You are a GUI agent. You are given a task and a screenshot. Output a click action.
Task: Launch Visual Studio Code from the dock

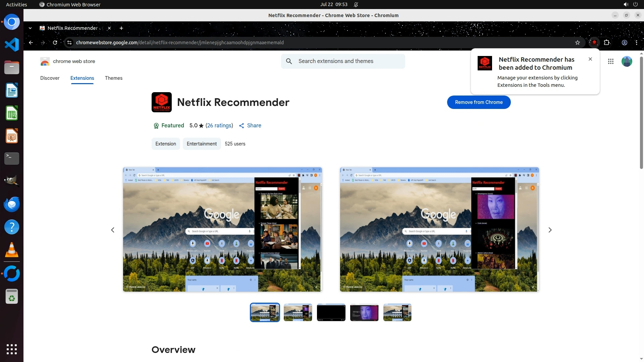tap(12, 45)
